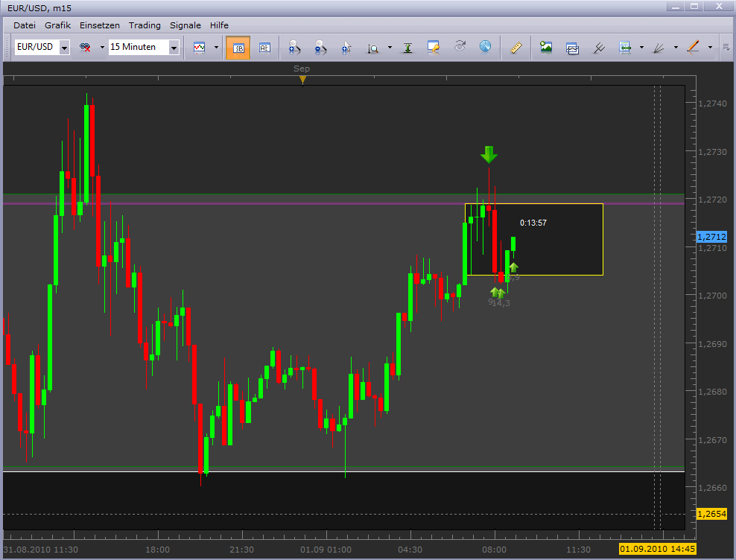
Task: Click the 31.08.2010 11:30 time axis label
Action: pyautogui.click(x=40, y=550)
